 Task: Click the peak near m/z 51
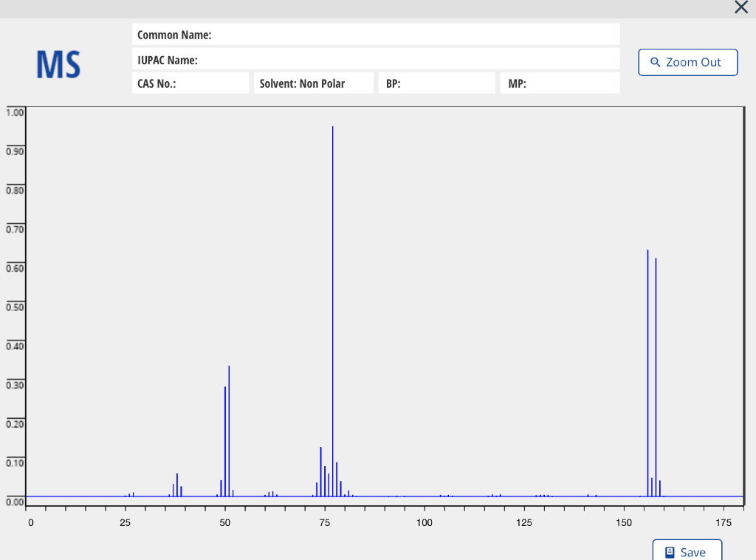point(228,428)
